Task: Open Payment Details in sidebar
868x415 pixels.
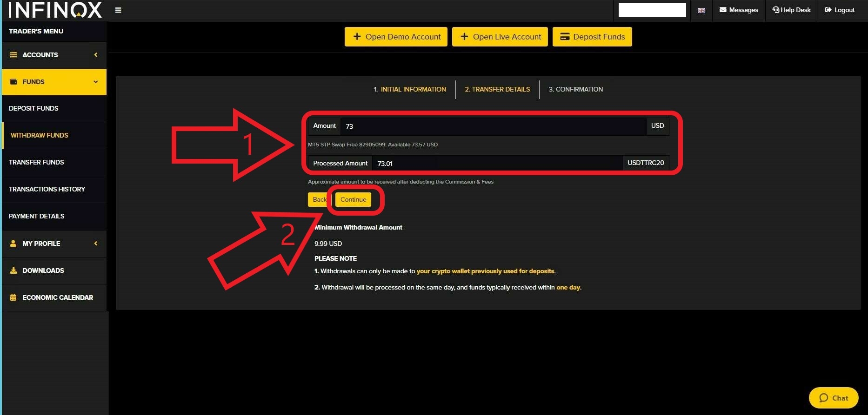Action: [54, 216]
